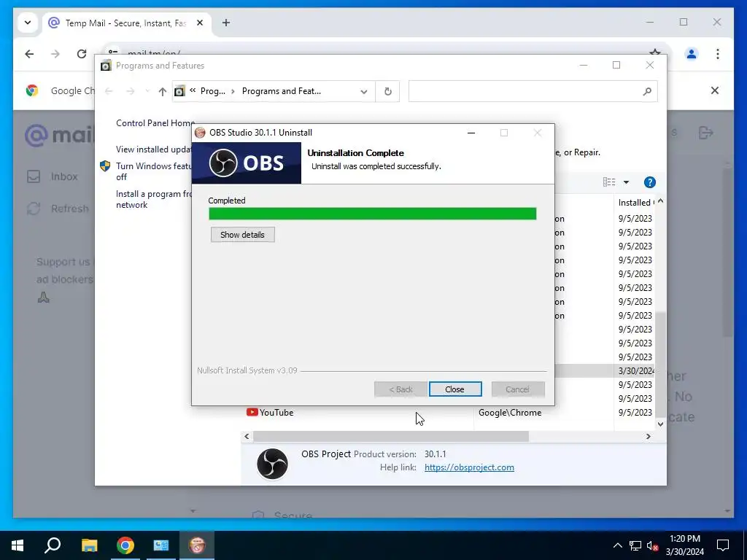The image size is (747, 560).
Task: Open the view options dropdown arrow
Action: coord(626,182)
